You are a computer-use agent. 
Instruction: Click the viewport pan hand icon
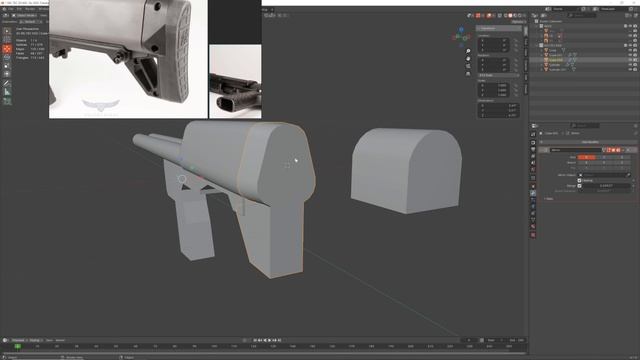coord(468,59)
